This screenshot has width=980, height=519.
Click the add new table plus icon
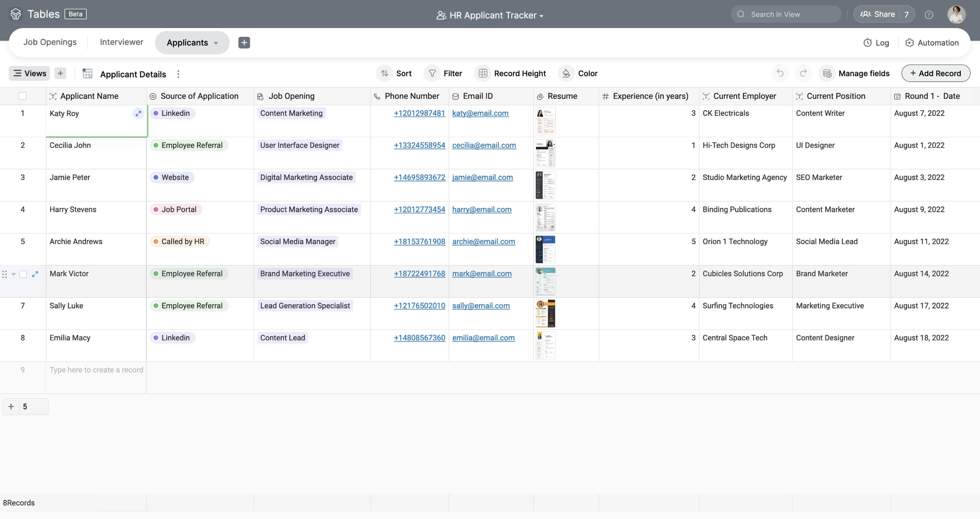pos(244,43)
